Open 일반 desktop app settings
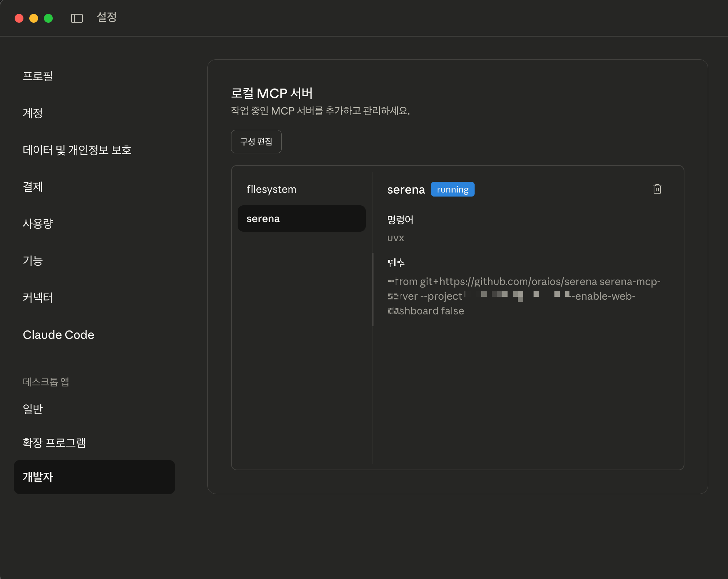Viewport: 728px width, 579px height. tap(33, 409)
